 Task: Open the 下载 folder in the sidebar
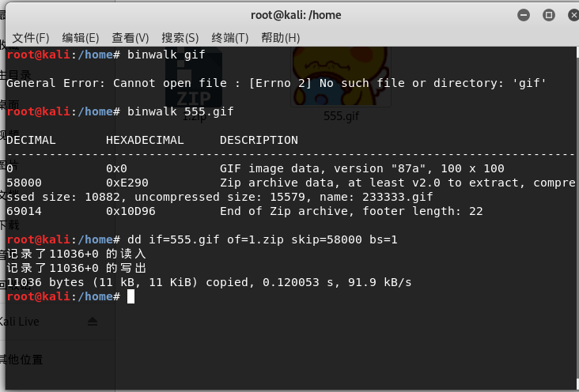pyautogui.click(x=9, y=225)
